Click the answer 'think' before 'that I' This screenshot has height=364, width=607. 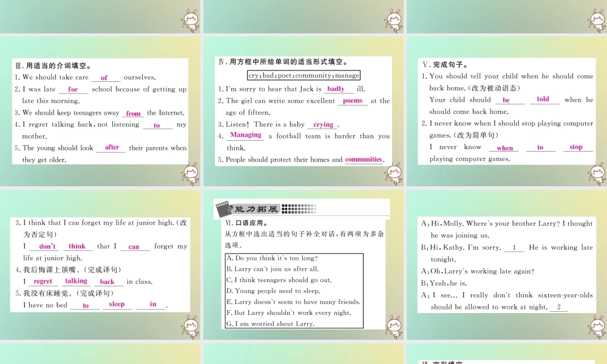pos(76,246)
